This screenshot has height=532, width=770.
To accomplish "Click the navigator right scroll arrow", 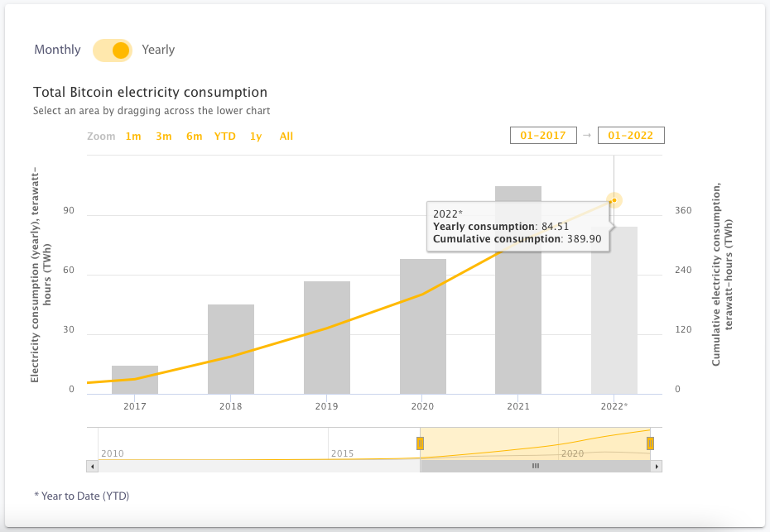I will point(657,467).
